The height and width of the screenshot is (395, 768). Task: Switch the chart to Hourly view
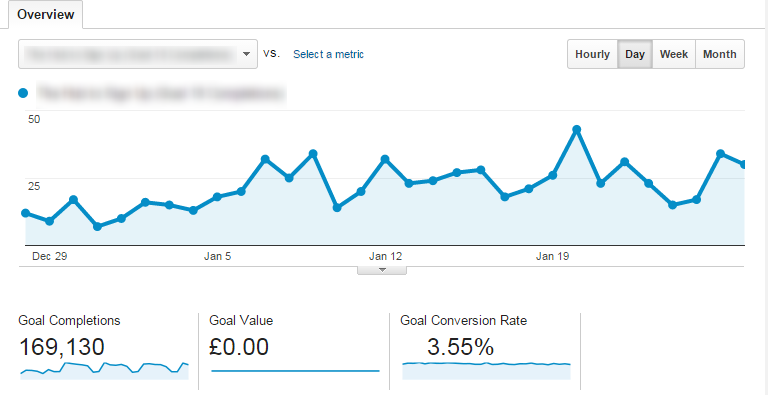point(593,54)
